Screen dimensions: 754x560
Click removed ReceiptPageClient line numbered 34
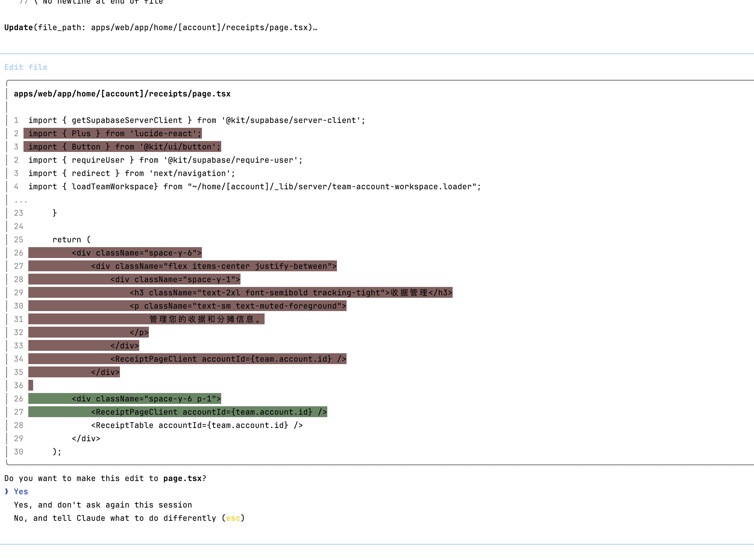187,359
